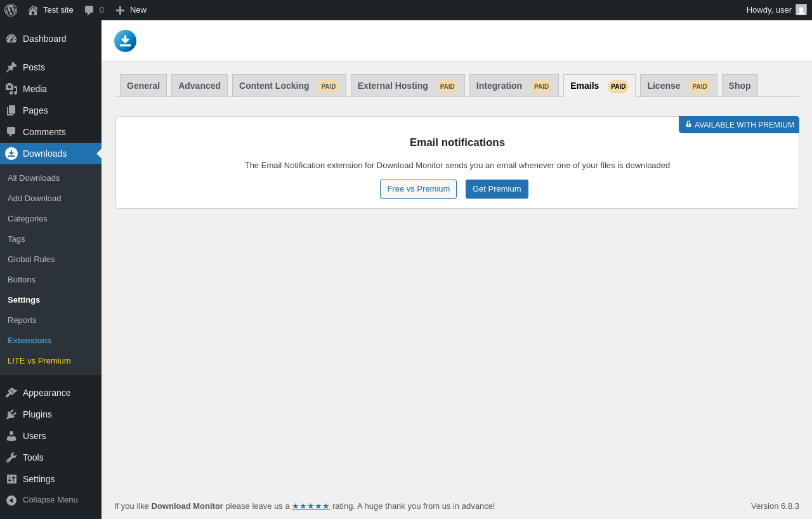Switch to the Advanced tab

tap(199, 86)
